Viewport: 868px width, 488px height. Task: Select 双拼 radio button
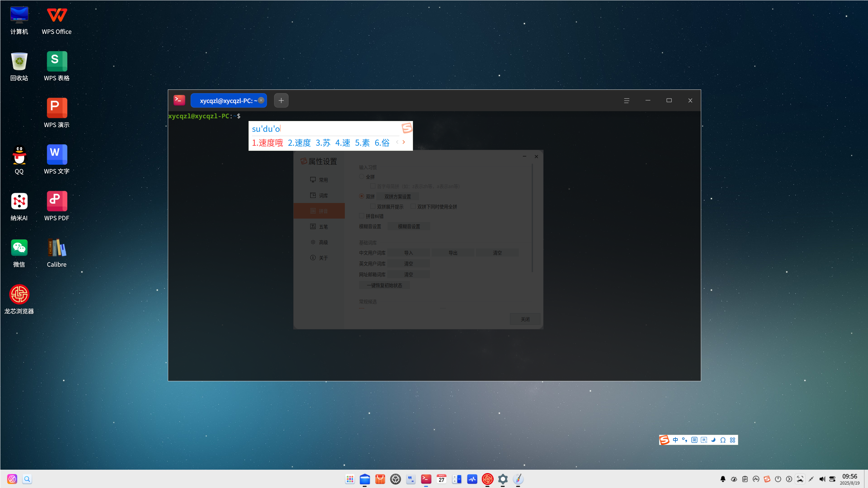tap(361, 196)
